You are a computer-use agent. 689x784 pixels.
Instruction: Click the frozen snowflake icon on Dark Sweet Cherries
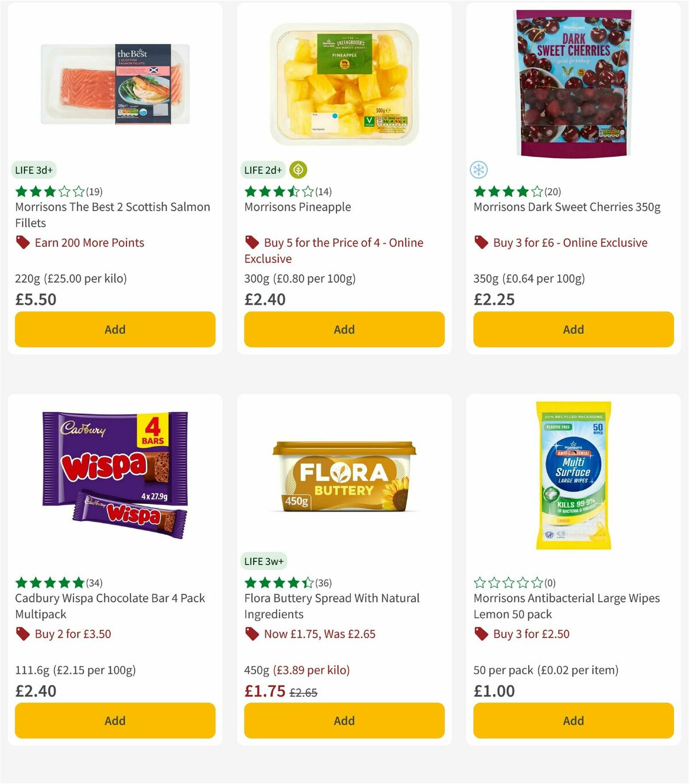point(478,170)
